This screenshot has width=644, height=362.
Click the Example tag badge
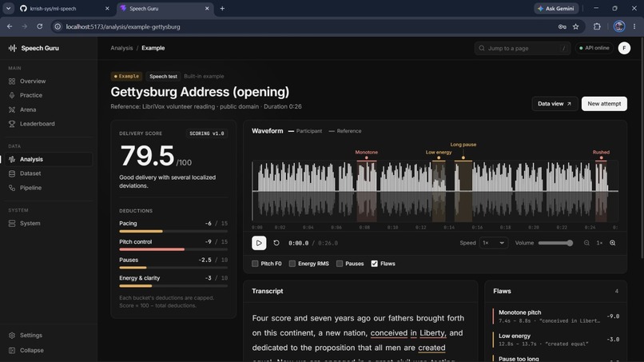126,76
